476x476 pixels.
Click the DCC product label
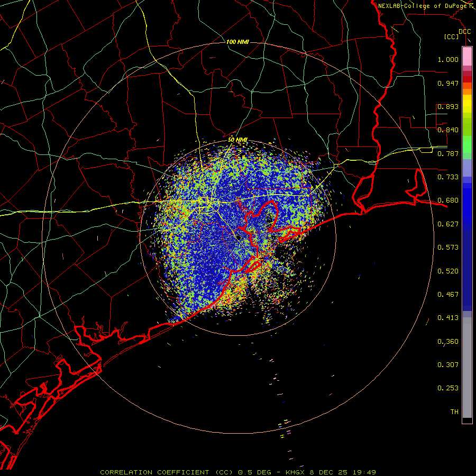(464, 32)
